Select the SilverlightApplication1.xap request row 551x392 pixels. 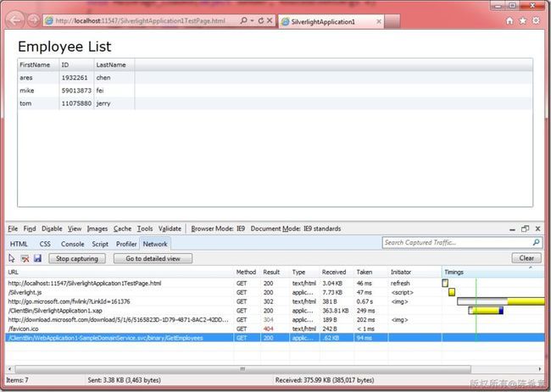(x=275, y=311)
